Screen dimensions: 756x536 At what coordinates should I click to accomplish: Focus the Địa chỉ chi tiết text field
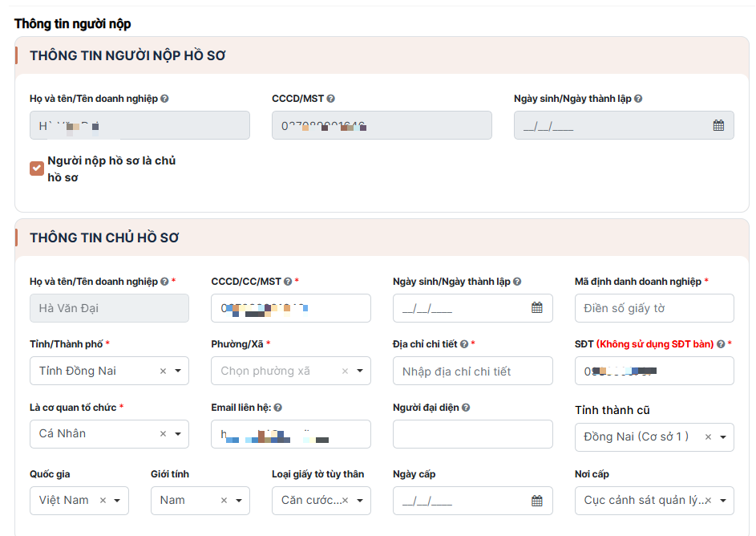coord(472,372)
